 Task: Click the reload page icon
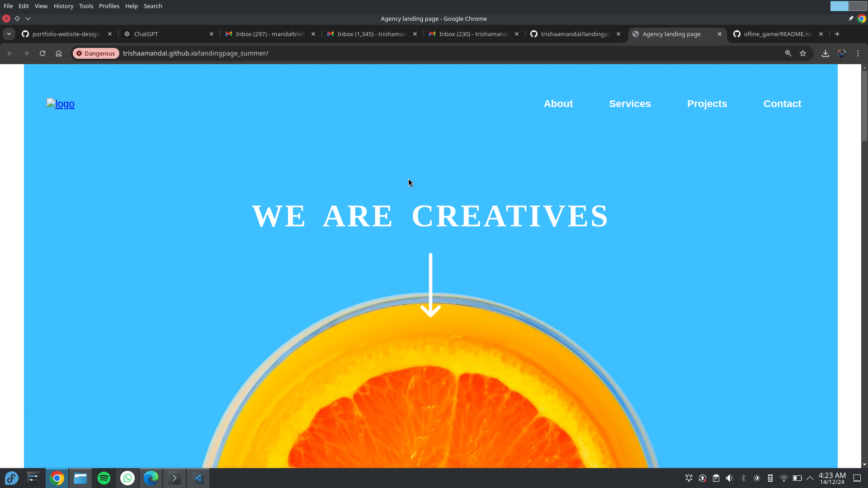coord(42,53)
